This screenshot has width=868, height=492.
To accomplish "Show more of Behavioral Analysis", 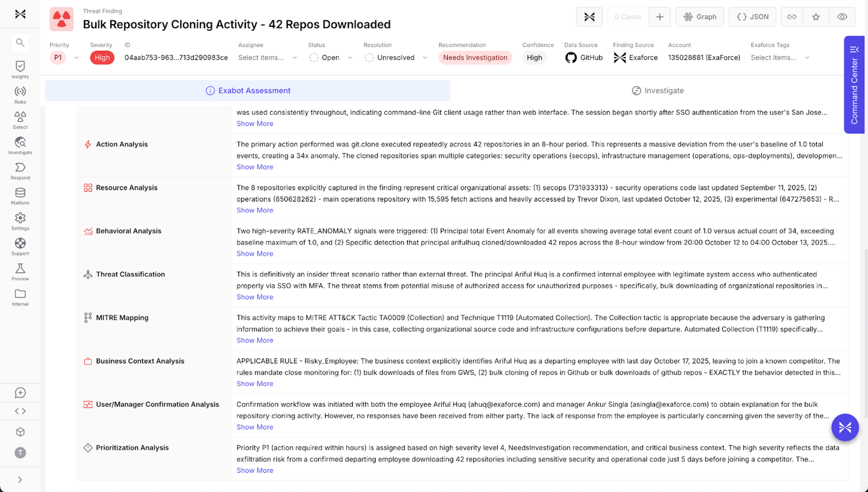I will (x=255, y=254).
